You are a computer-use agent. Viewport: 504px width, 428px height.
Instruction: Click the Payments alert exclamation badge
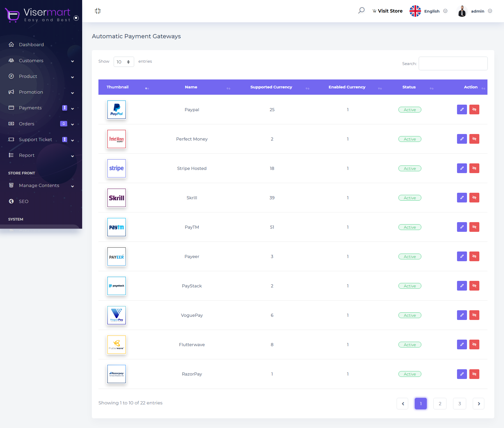point(65,108)
